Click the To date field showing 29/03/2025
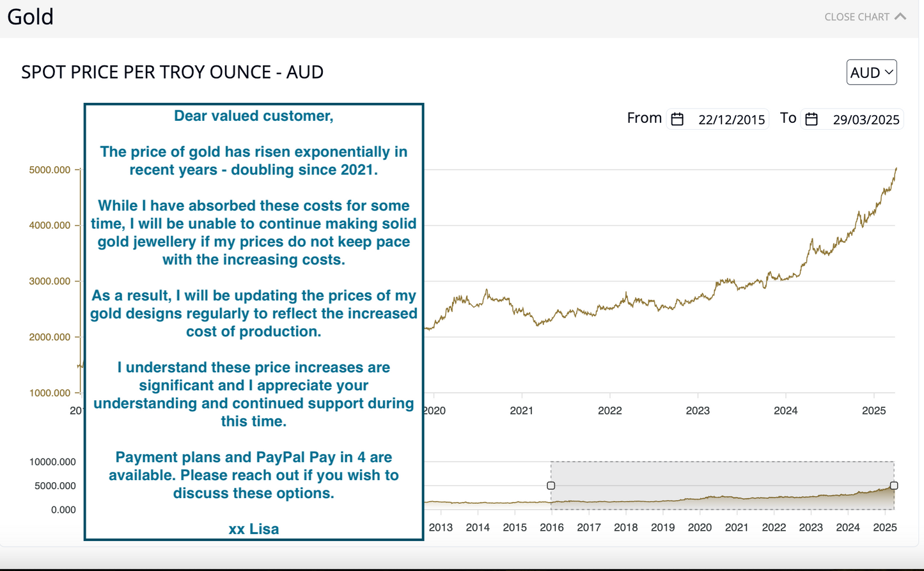 [x=865, y=120]
